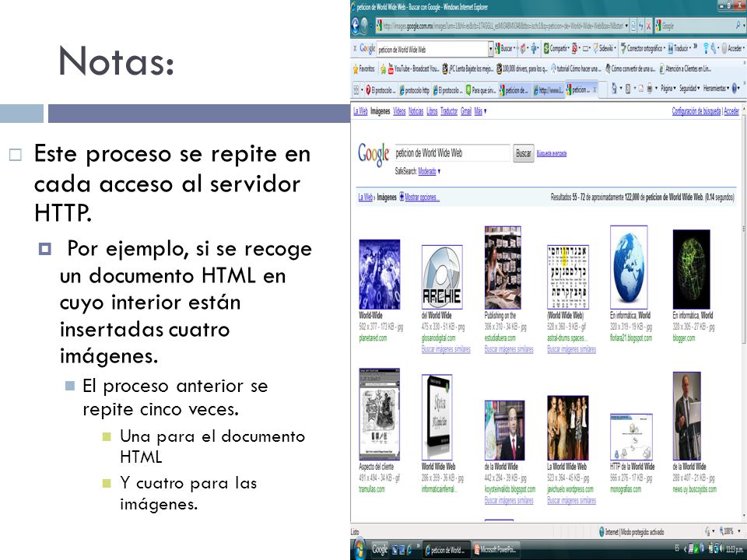Image resolution: width=747 pixels, height=560 pixels.
Task: Click the Sidewiki button in Google Toolbar
Action: tap(605, 48)
